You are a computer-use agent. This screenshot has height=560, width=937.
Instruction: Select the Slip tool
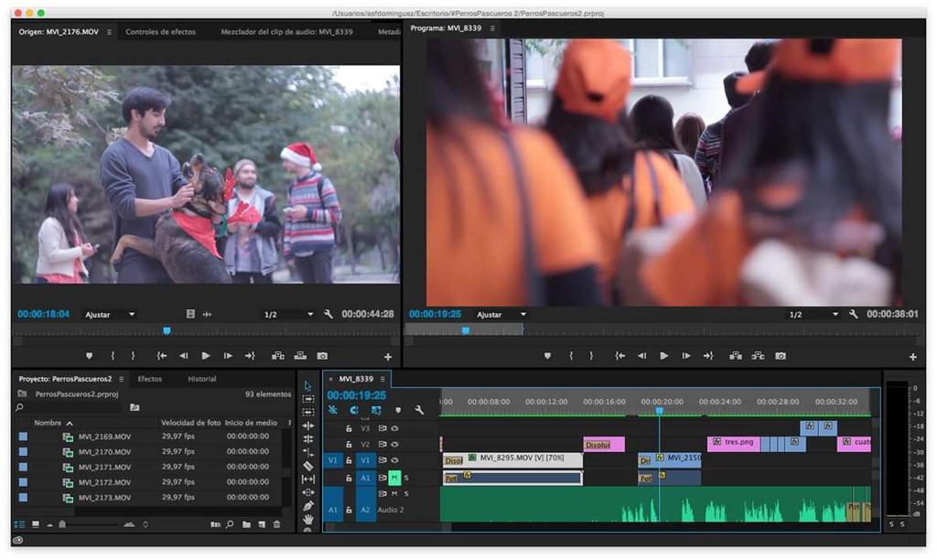tap(307, 479)
